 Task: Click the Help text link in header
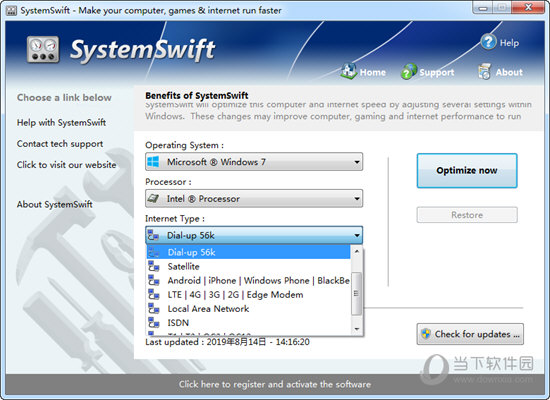click(509, 43)
